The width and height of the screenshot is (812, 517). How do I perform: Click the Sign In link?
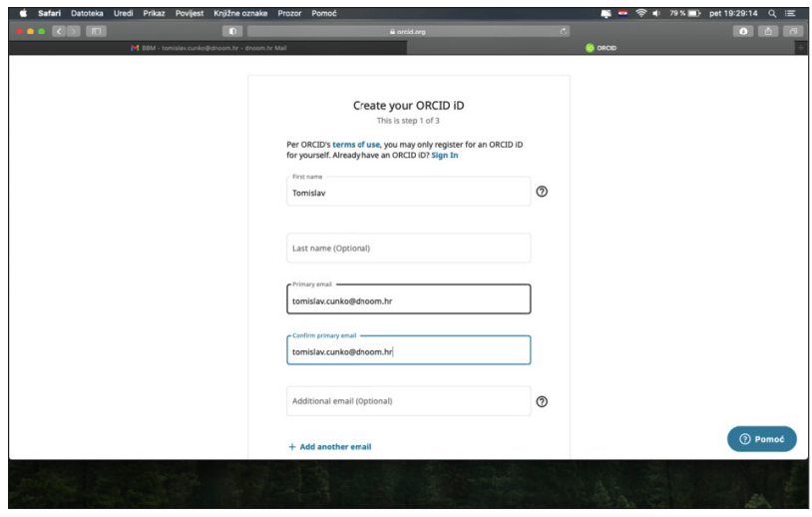click(445, 156)
